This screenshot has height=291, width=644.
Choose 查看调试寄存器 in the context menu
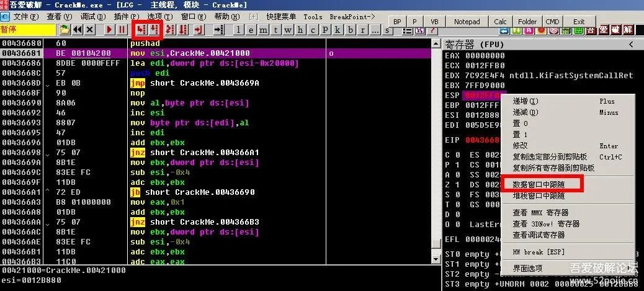[x=568, y=235]
